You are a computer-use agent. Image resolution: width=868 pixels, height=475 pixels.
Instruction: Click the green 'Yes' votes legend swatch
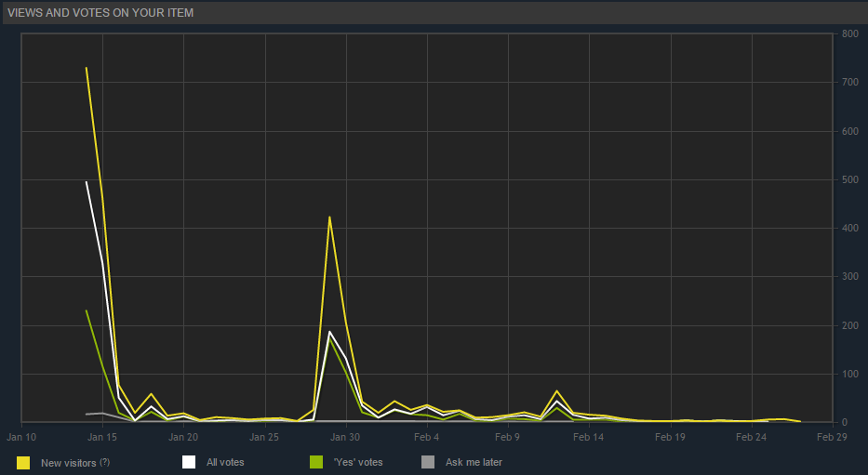pos(316,462)
